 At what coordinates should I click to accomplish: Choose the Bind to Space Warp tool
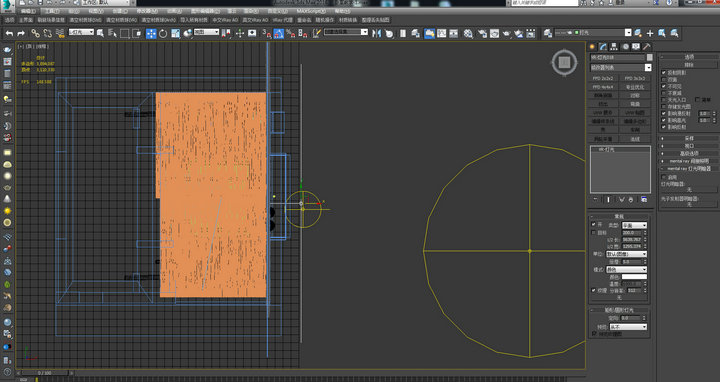click(60, 33)
